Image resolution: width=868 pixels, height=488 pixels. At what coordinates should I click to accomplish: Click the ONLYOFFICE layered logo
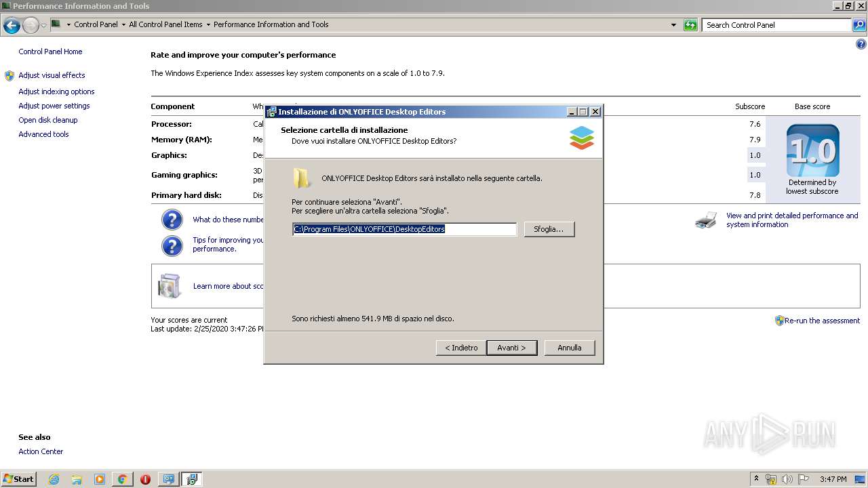[x=582, y=138]
